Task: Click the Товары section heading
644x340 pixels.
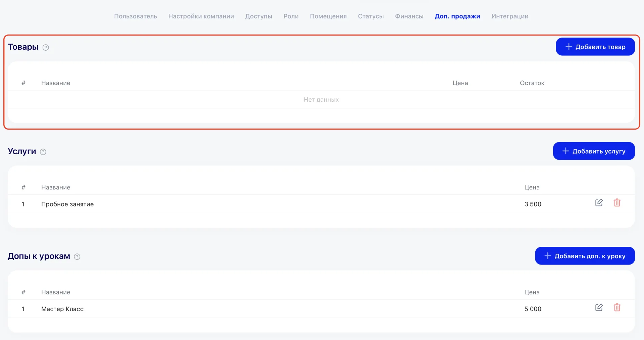Action: coord(23,47)
